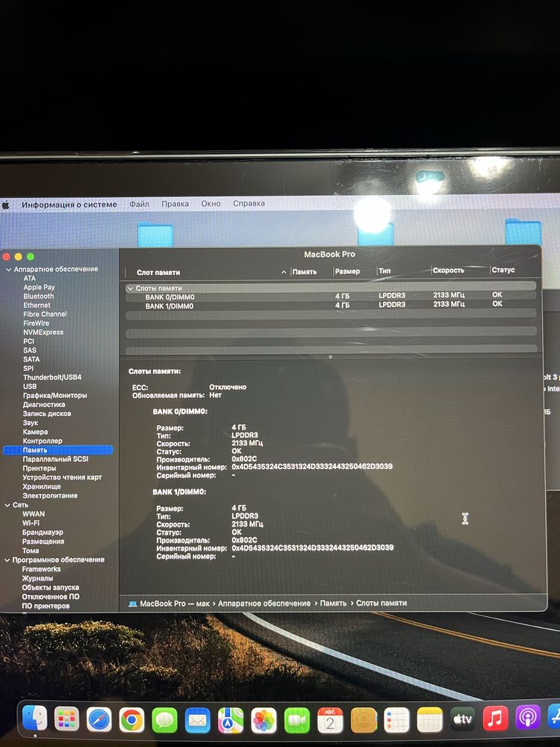The image size is (560, 747).
Task: Select the BANK 0/DIMM0 row
Action: point(331,297)
